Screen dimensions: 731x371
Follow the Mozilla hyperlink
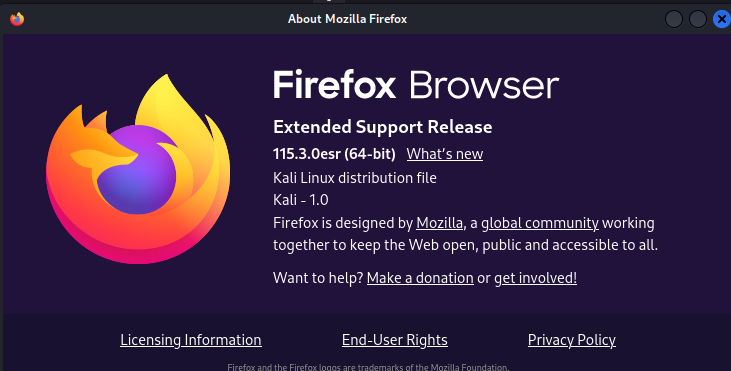[439, 223]
